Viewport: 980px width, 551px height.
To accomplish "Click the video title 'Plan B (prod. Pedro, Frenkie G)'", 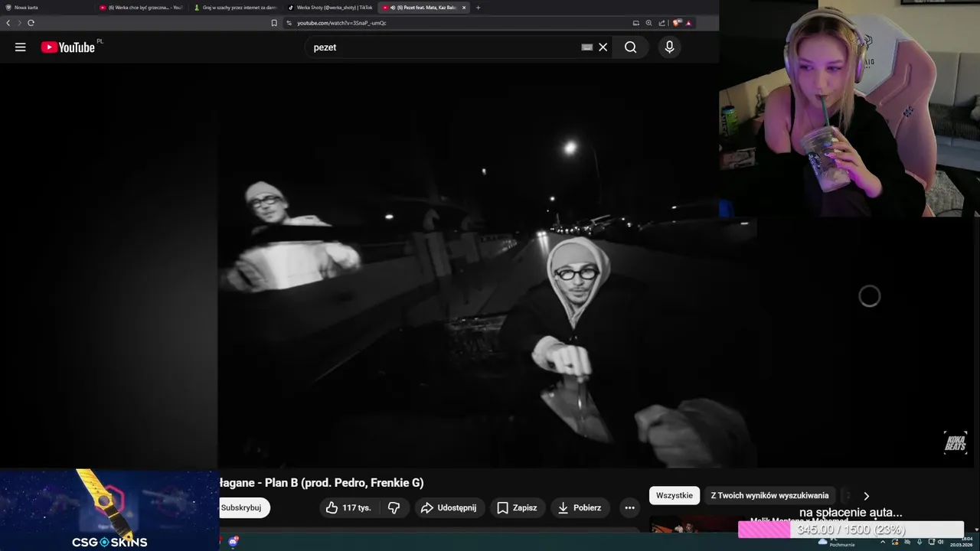I will click(344, 483).
